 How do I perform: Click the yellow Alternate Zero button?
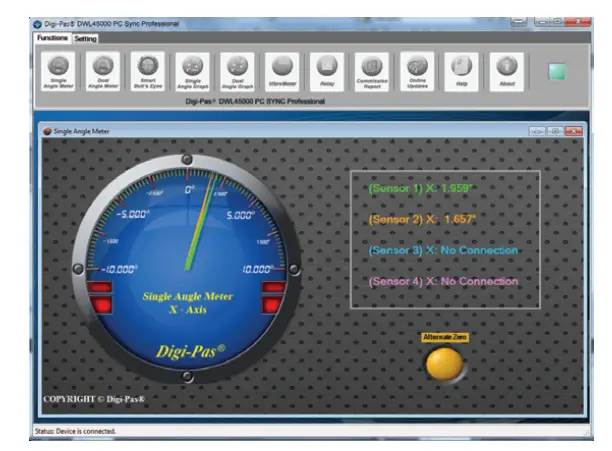coord(445,364)
